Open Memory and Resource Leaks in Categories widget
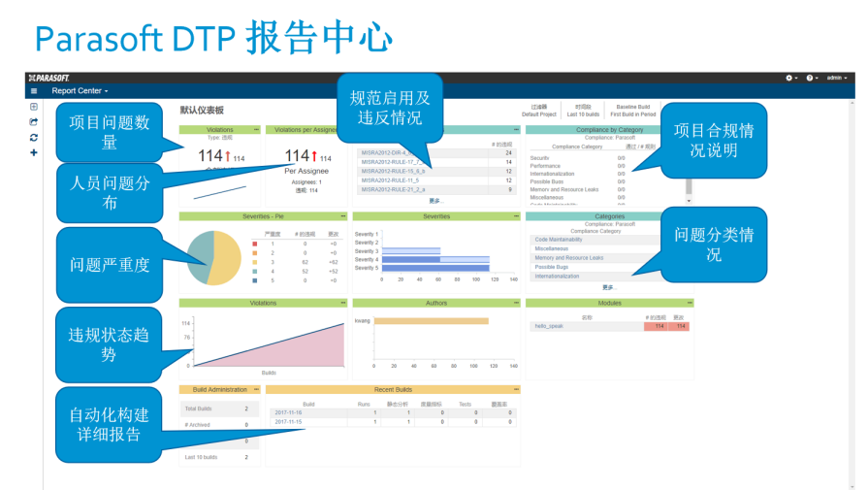 click(568, 258)
